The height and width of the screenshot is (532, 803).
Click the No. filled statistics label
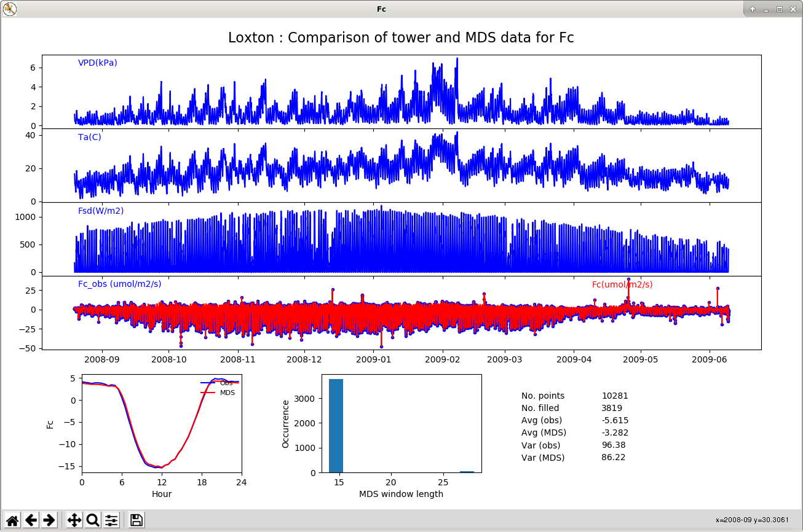(x=540, y=408)
